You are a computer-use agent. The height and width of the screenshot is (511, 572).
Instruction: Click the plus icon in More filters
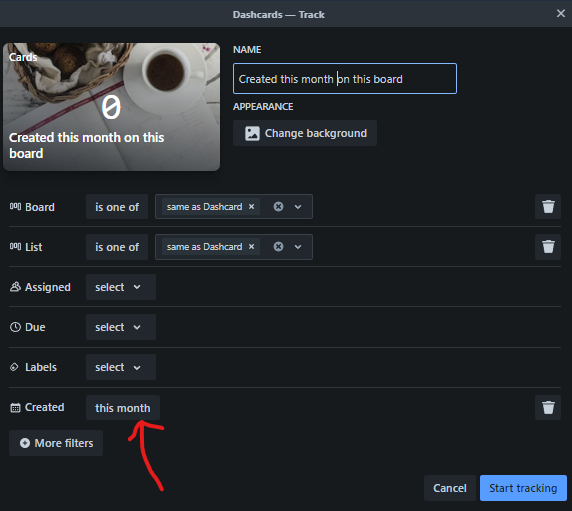pos(25,443)
